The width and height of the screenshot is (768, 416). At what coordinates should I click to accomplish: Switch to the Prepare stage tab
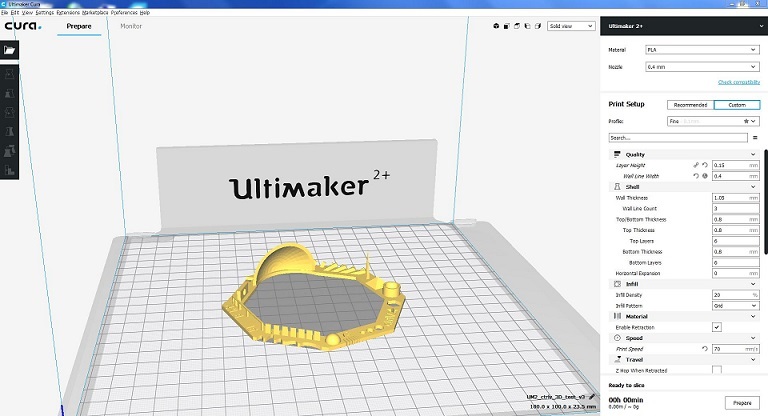79,26
